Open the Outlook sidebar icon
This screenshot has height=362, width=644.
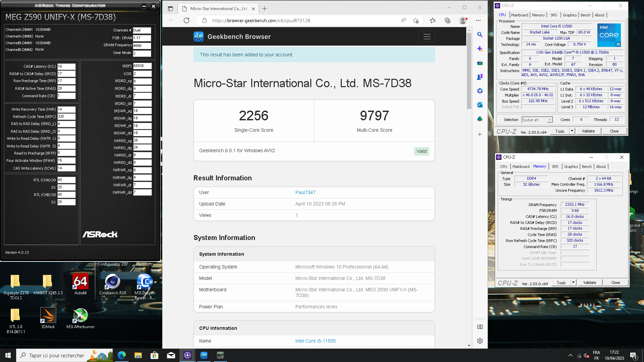click(480, 105)
